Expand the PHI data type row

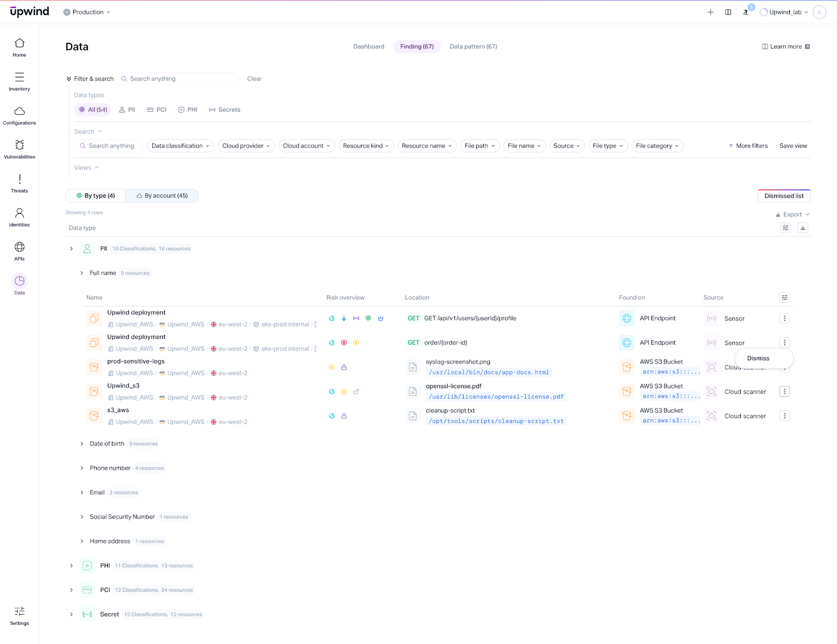click(71, 566)
